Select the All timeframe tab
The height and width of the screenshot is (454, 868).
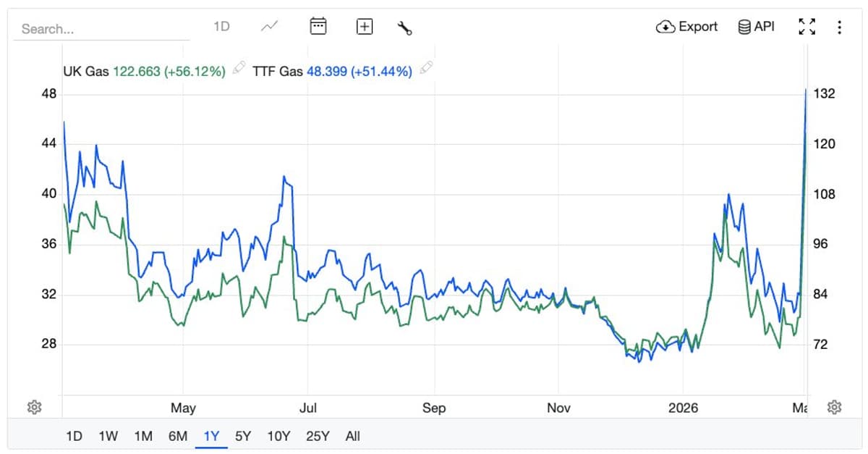(353, 436)
